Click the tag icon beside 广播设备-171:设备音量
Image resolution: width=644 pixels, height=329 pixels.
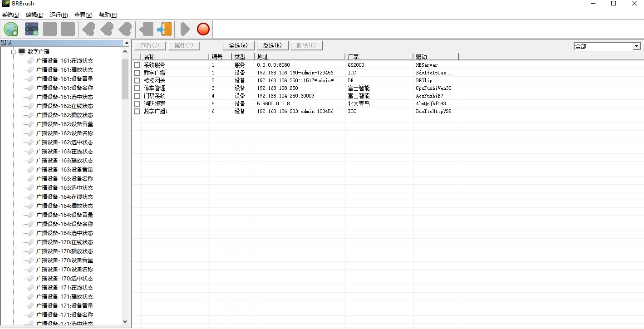click(30, 305)
